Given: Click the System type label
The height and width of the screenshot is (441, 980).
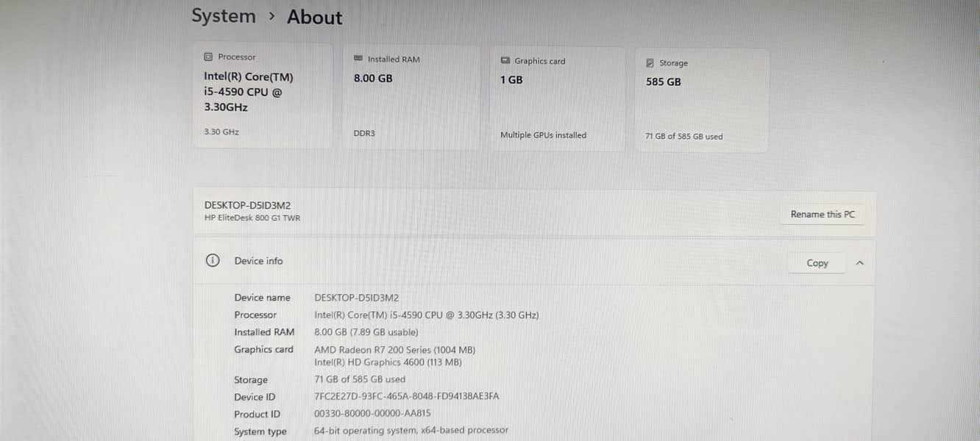Looking at the screenshot, I should click(x=260, y=431).
